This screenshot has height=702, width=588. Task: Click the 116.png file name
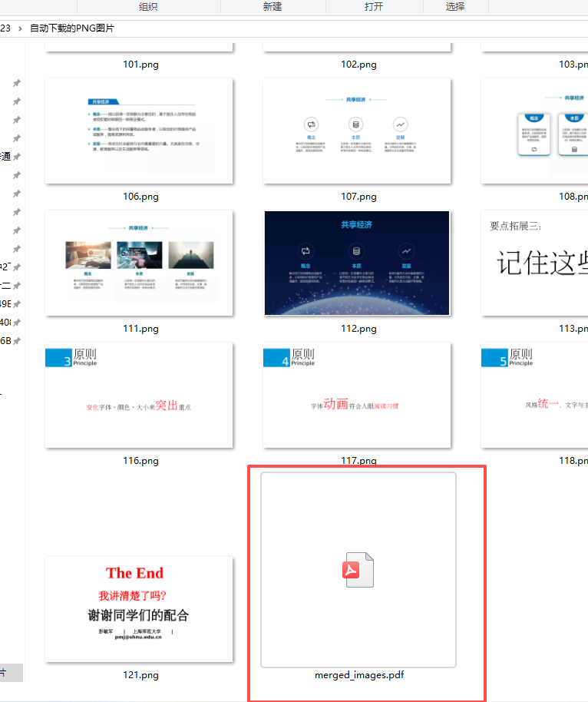(x=140, y=461)
